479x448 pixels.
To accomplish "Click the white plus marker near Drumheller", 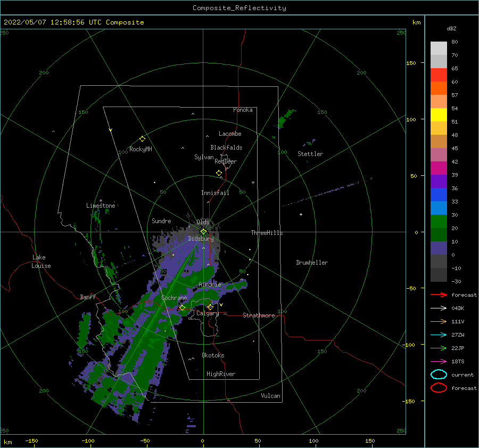I will pyautogui.click(x=301, y=214).
